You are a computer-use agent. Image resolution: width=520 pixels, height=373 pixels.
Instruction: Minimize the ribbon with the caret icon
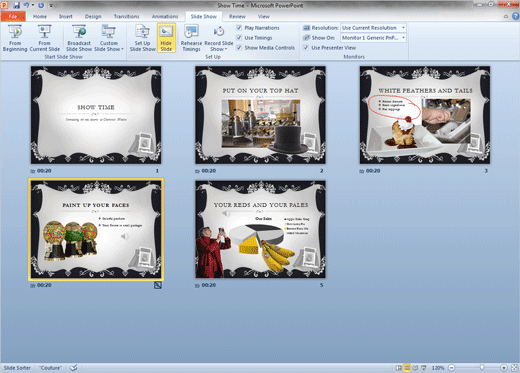click(506, 16)
